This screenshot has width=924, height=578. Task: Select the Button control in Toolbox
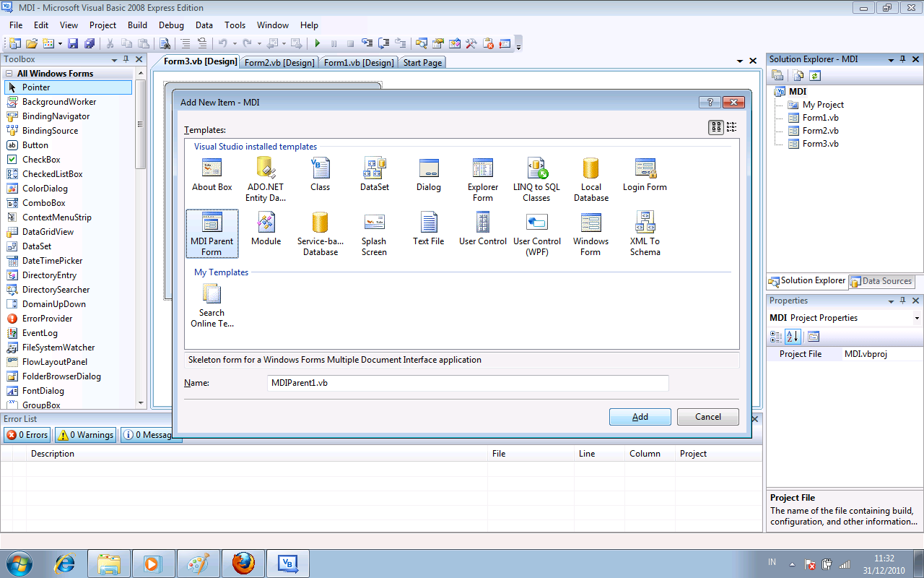(35, 145)
